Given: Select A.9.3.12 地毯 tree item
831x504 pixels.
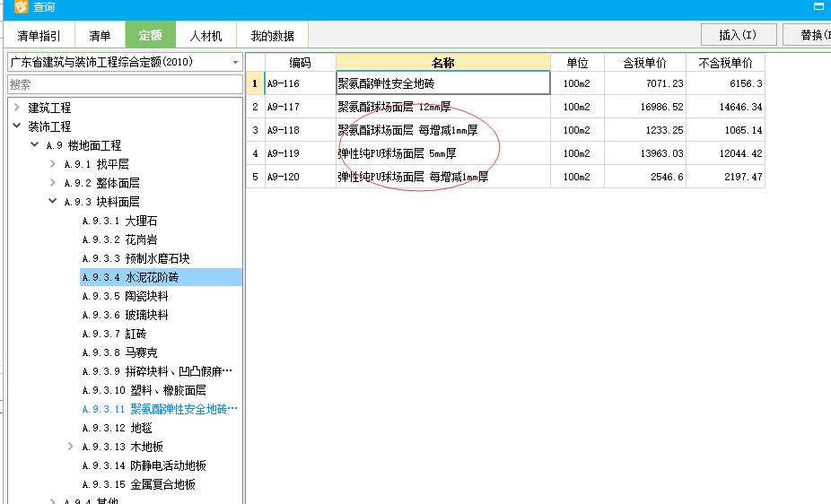Looking at the screenshot, I should (x=118, y=428).
